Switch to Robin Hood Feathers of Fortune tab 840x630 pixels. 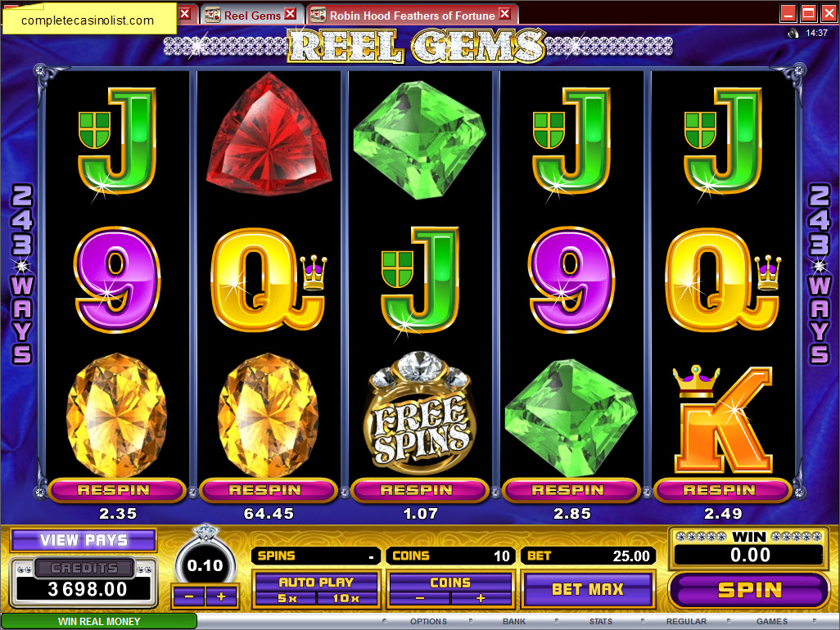click(412, 15)
